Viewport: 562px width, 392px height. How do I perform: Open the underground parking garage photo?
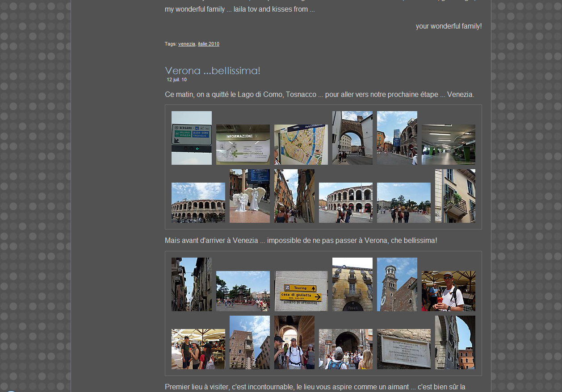coord(448,145)
